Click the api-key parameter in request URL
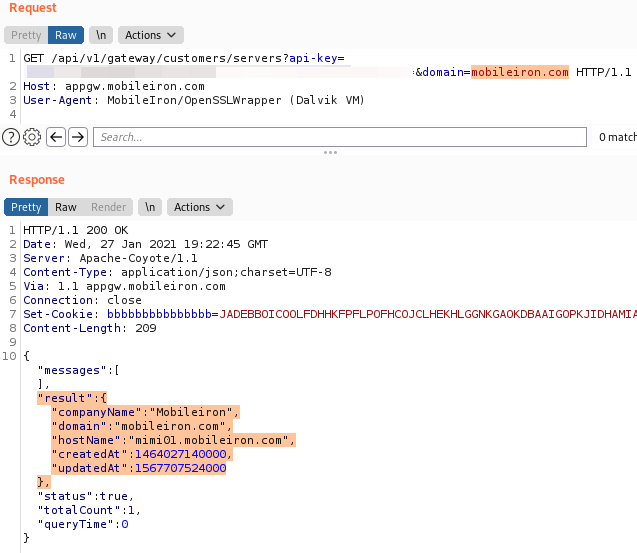637x553 pixels. (x=312, y=59)
